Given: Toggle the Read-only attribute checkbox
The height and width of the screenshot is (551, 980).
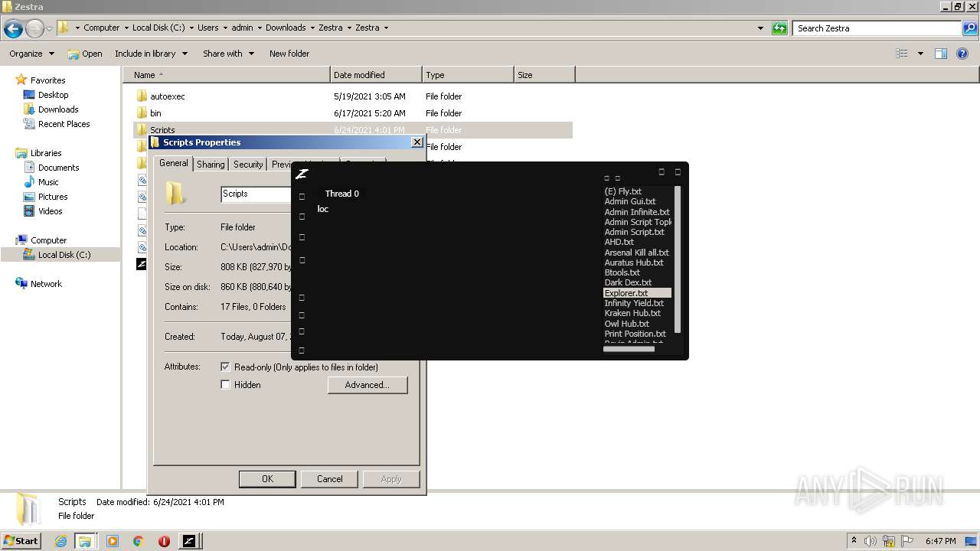Looking at the screenshot, I should click(x=225, y=367).
